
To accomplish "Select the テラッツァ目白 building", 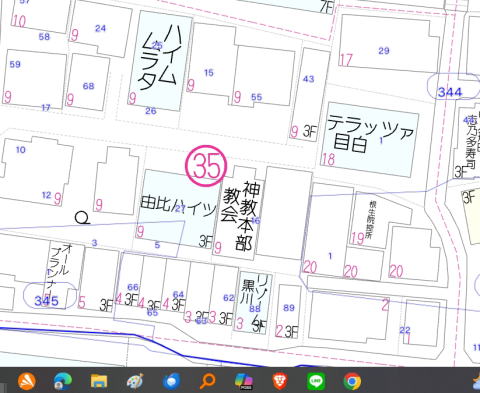I will point(370,139).
